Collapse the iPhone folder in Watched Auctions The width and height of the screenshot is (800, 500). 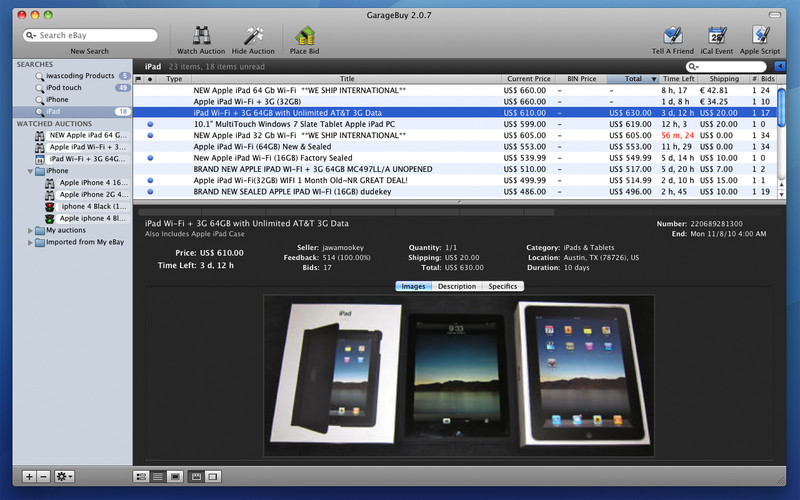pyautogui.click(x=31, y=171)
